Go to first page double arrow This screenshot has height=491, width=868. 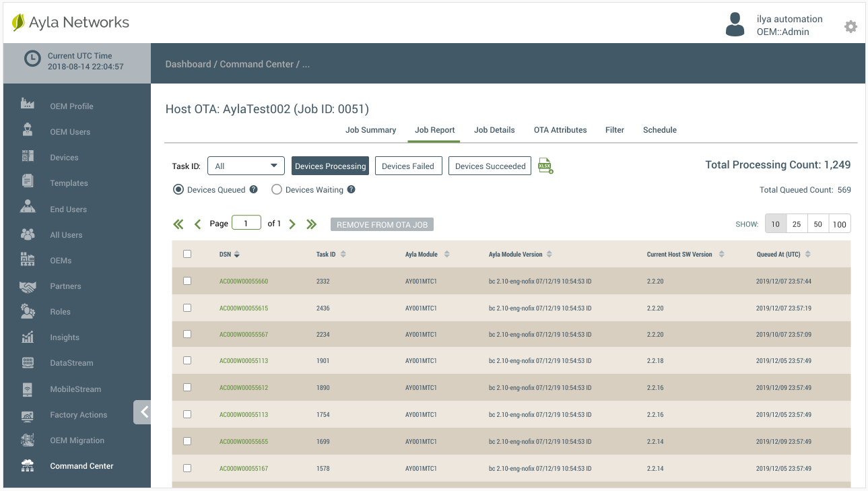pyautogui.click(x=178, y=224)
